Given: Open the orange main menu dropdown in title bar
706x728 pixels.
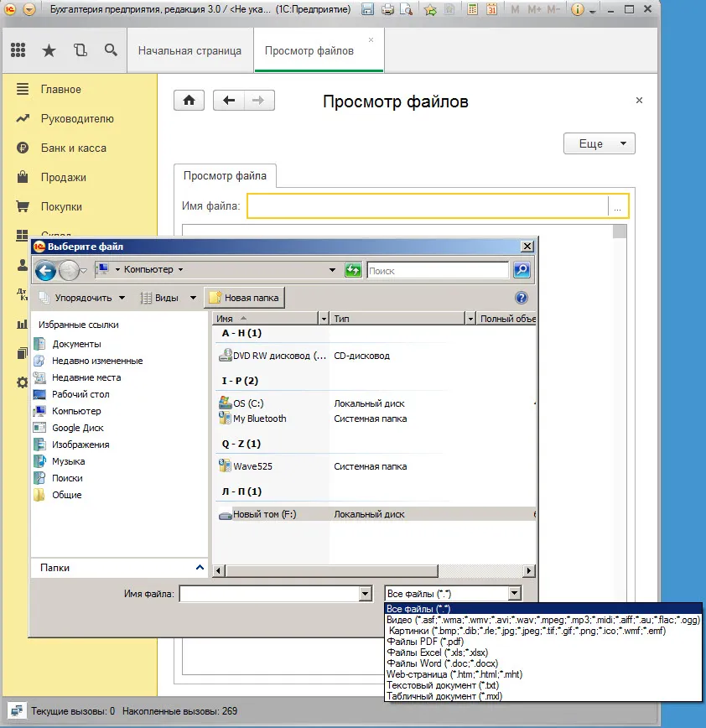Looking at the screenshot, I should pos(29,9).
